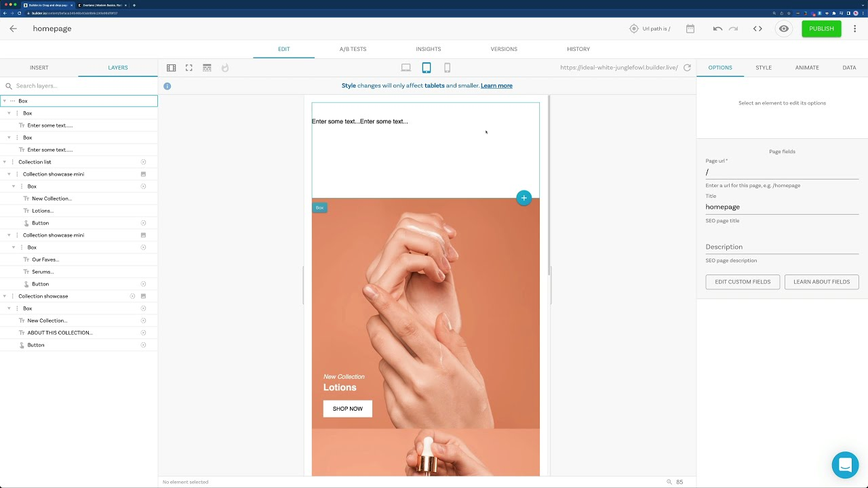Follow the Learn more link

click(x=496, y=86)
